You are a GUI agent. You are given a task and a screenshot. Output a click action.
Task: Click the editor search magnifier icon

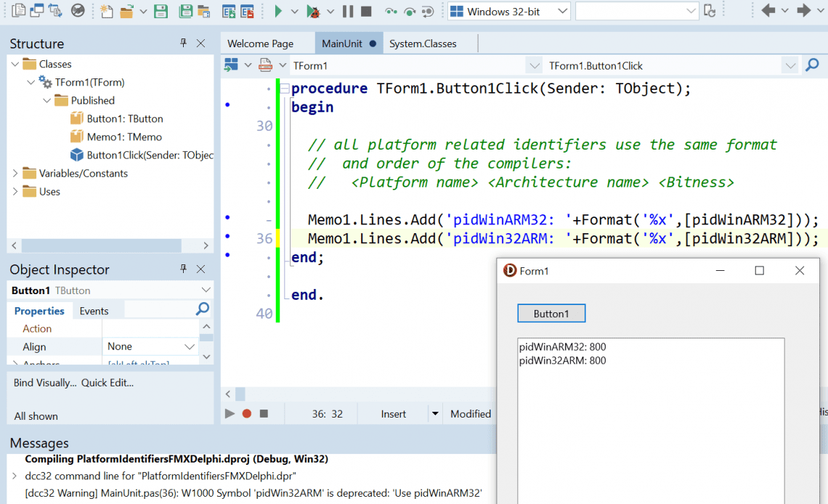[x=812, y=65]
